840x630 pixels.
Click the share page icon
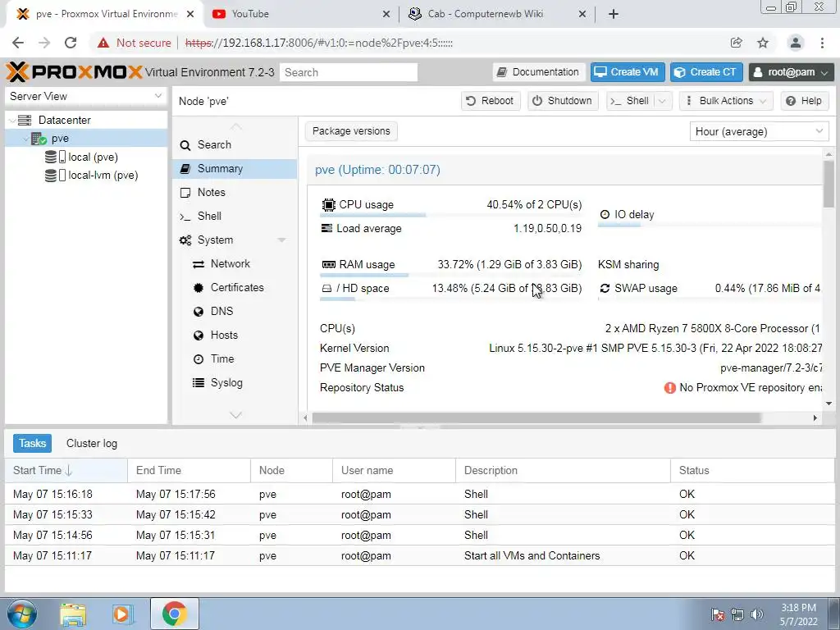point(737,43)
